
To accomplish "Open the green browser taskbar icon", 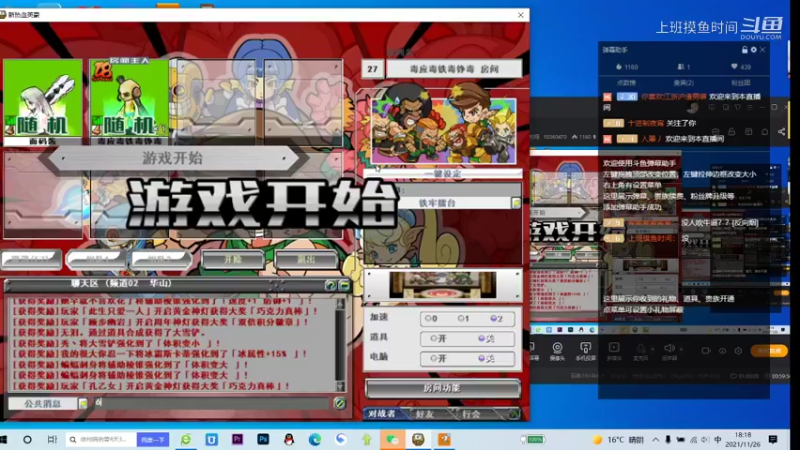I will [x=186, y=439].
